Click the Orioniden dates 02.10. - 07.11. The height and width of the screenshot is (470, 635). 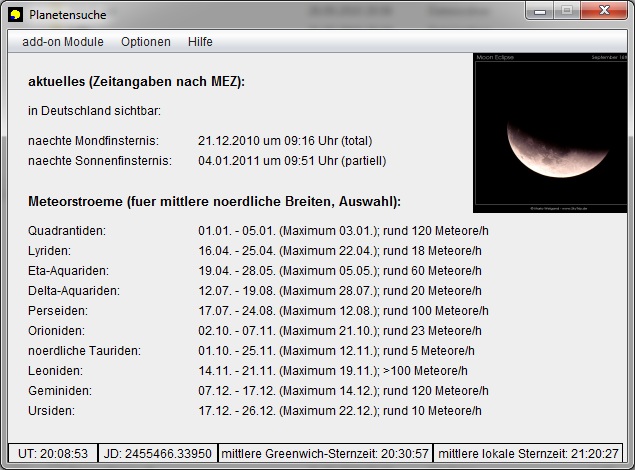[237, 331]
